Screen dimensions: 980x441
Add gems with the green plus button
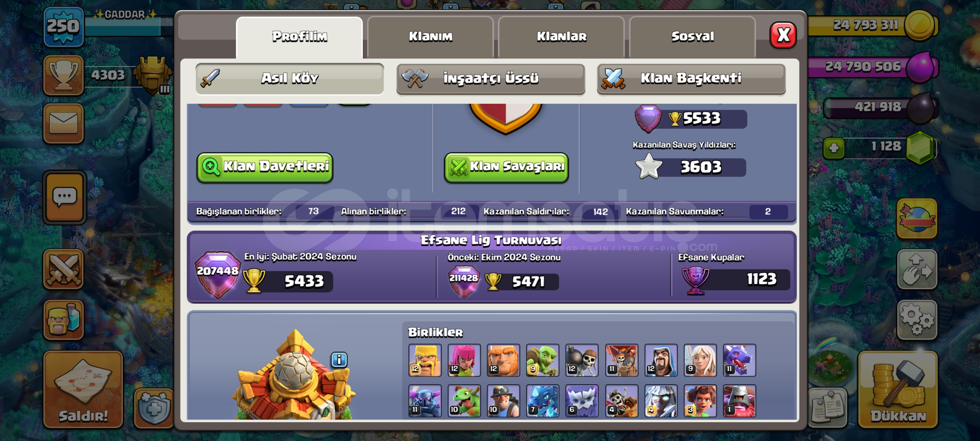click(x=834, y=148)
